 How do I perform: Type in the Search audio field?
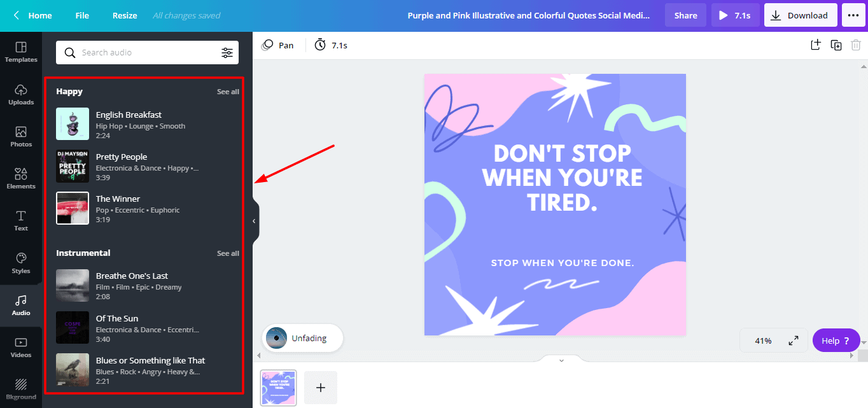click(x=146, y=53)
